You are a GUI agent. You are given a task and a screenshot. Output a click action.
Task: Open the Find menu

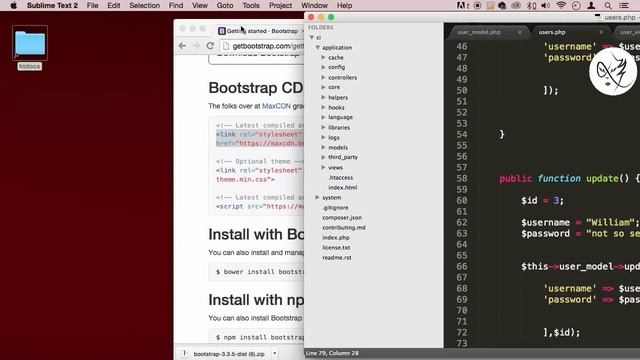click(176, 6)
